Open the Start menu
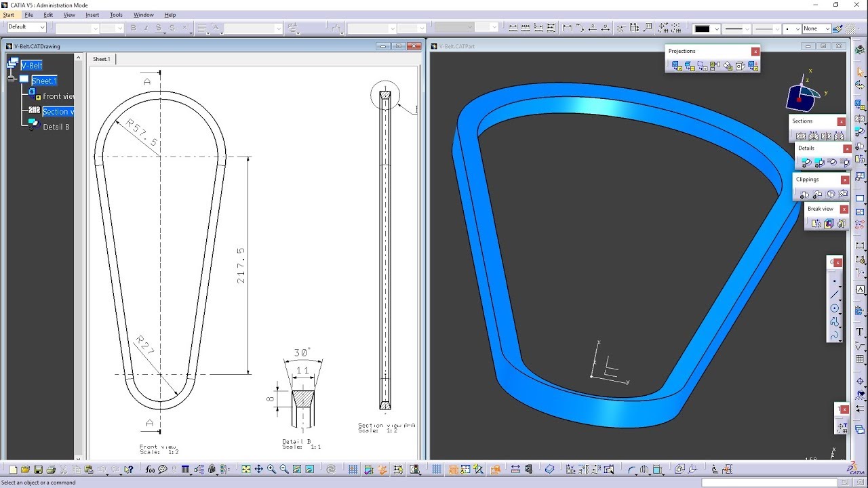The image size is (868, 488). click(x=8, y=15)
